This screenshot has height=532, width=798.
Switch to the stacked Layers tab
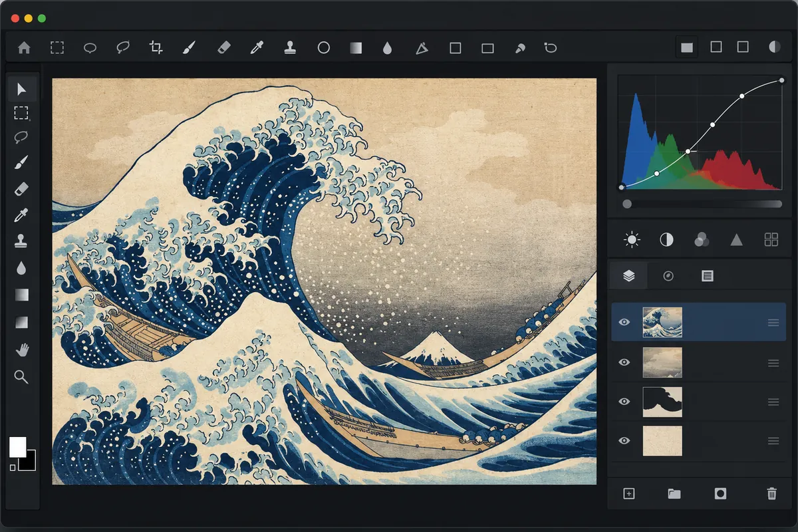(628, 275)
